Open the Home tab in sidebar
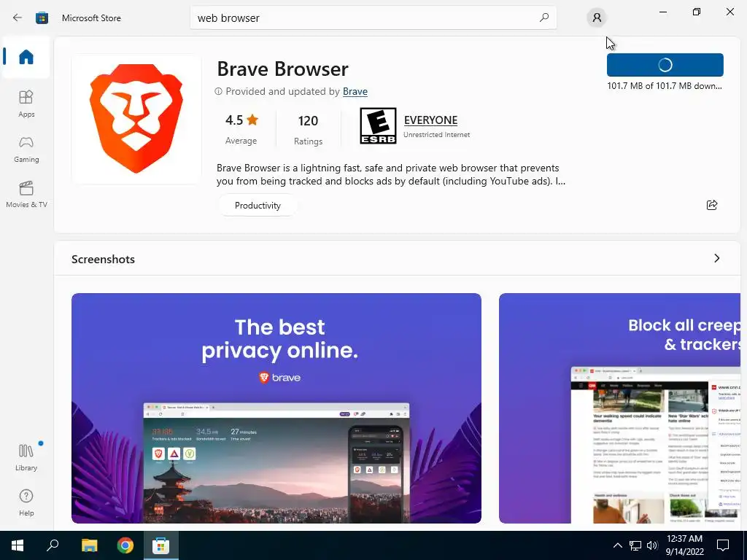The width and height of the screenshot is (747, 560). tap(26, 57)
